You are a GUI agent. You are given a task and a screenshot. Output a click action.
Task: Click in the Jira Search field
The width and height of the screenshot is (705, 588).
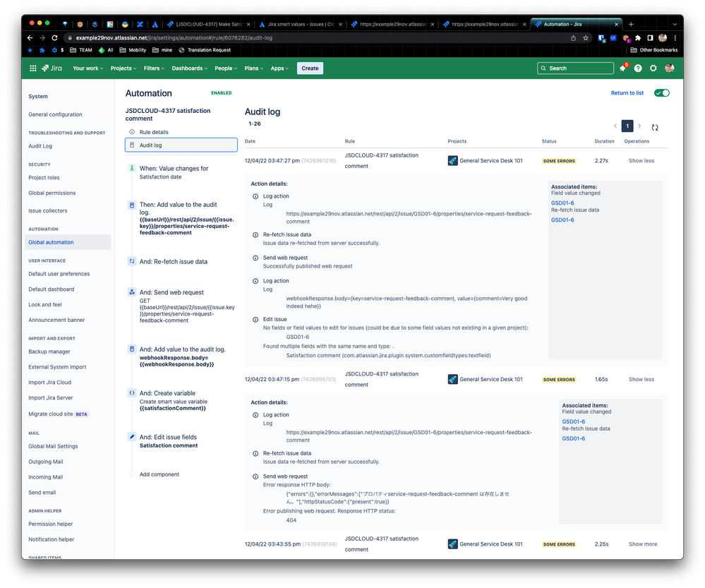[x=575, y=68]
